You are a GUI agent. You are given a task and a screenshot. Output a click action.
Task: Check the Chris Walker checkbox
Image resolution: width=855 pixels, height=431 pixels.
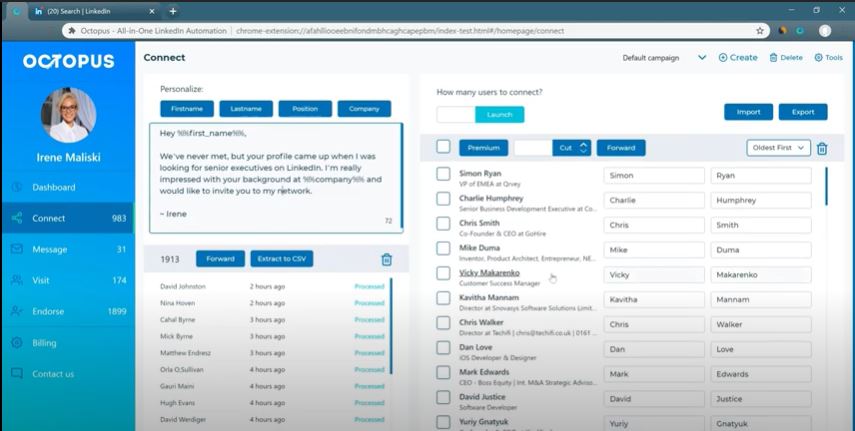tap(443, 323)
